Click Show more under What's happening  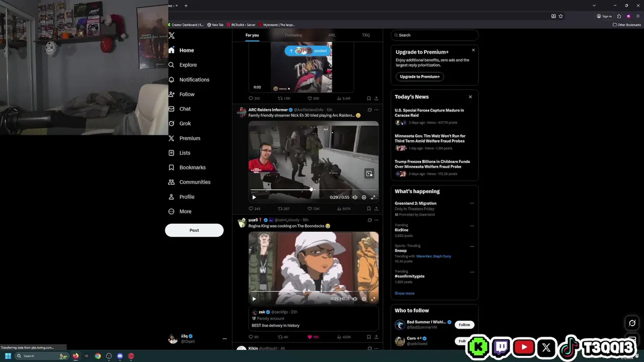[405, 293]
